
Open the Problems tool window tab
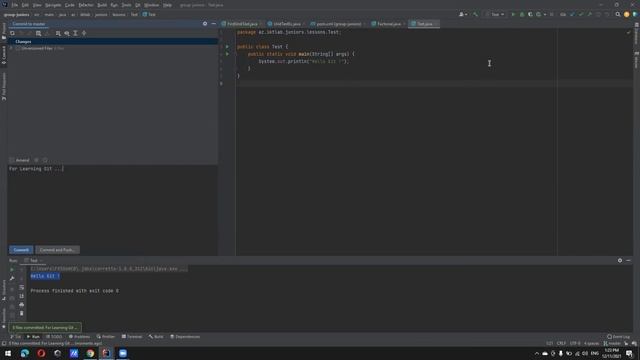(x=79, y=337)
